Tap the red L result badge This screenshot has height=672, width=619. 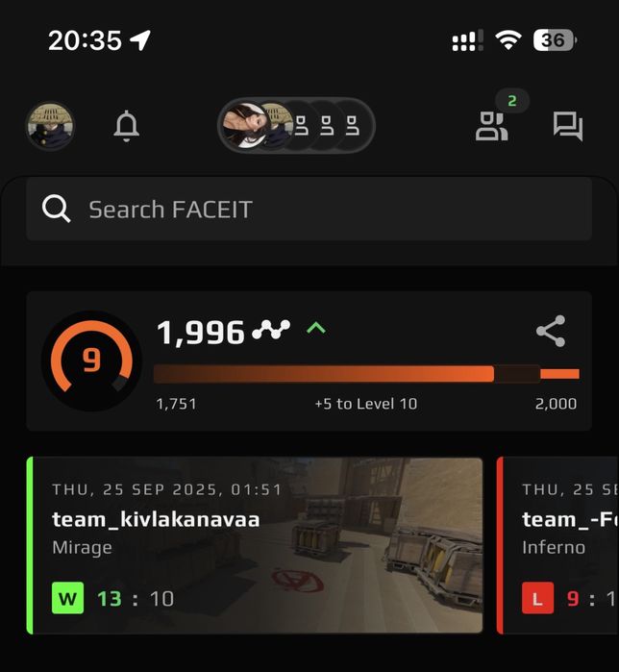click(537, 598)
